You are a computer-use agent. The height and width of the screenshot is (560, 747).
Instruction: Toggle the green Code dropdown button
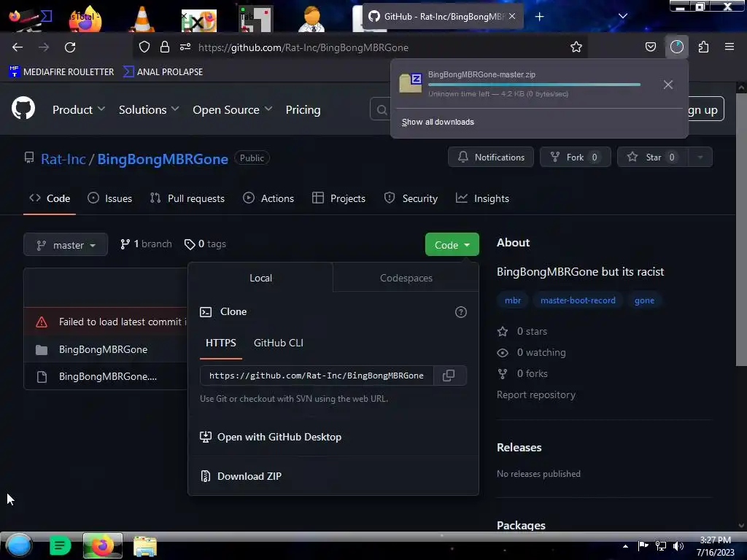452,244
